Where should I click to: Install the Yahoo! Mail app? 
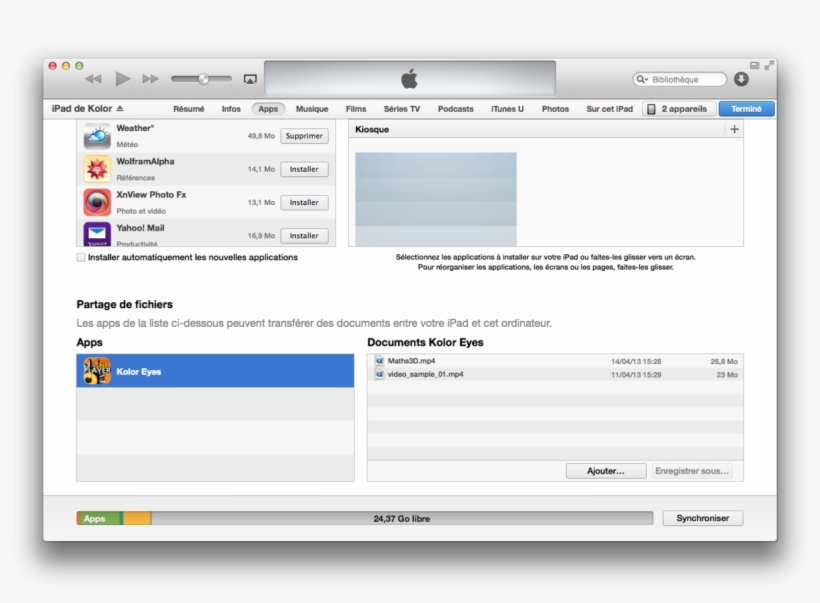tap(304, 236)
